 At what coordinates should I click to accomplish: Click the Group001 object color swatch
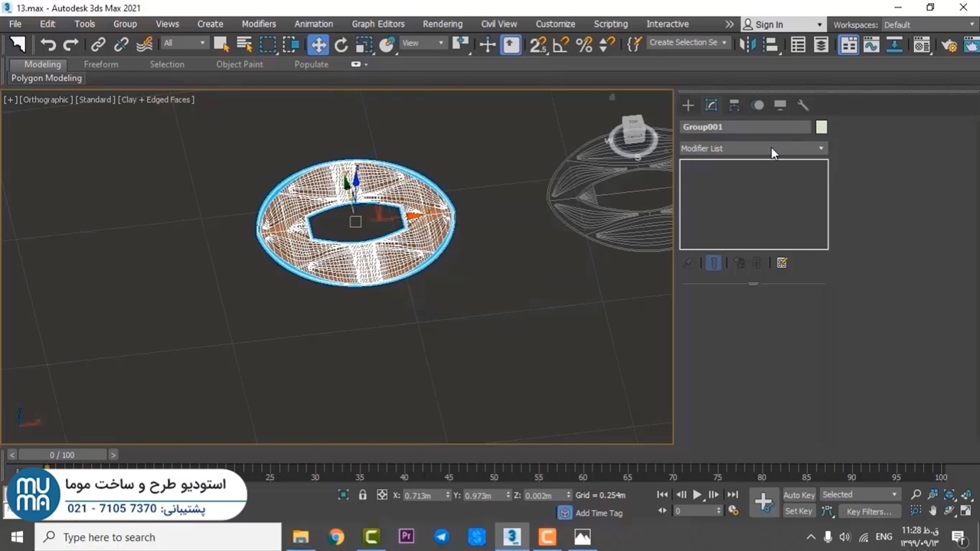point(822,127)
